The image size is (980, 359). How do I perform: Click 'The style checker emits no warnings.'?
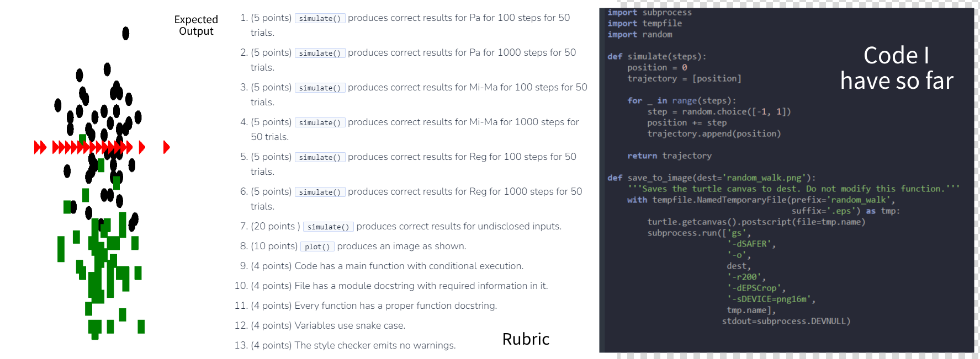(x=375, y=345)
